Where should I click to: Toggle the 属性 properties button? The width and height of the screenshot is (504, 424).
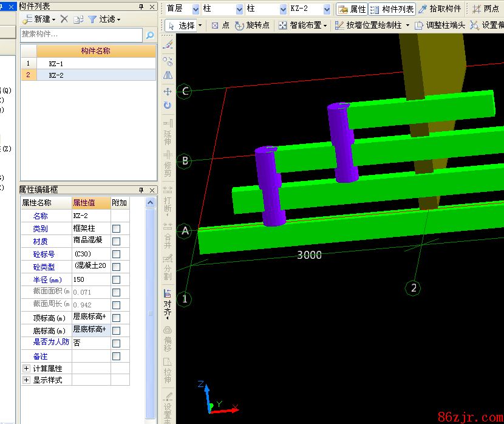click(x=352, y=9)
